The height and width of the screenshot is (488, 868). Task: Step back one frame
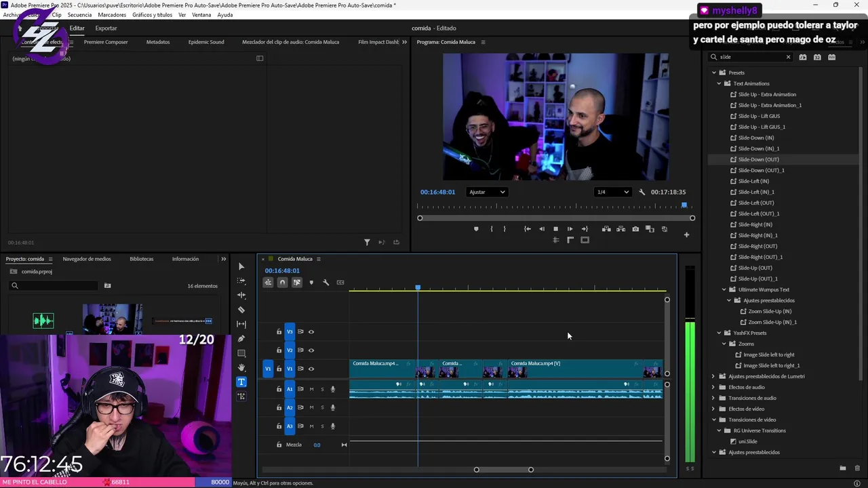(x=541, y=229)
